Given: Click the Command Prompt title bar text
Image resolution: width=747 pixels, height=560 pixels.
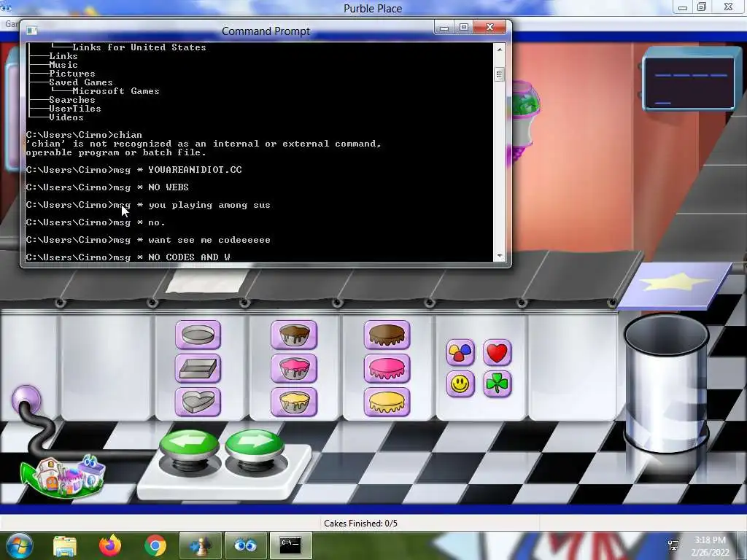Looking at the screenshot, I should (x=266, y=31).
